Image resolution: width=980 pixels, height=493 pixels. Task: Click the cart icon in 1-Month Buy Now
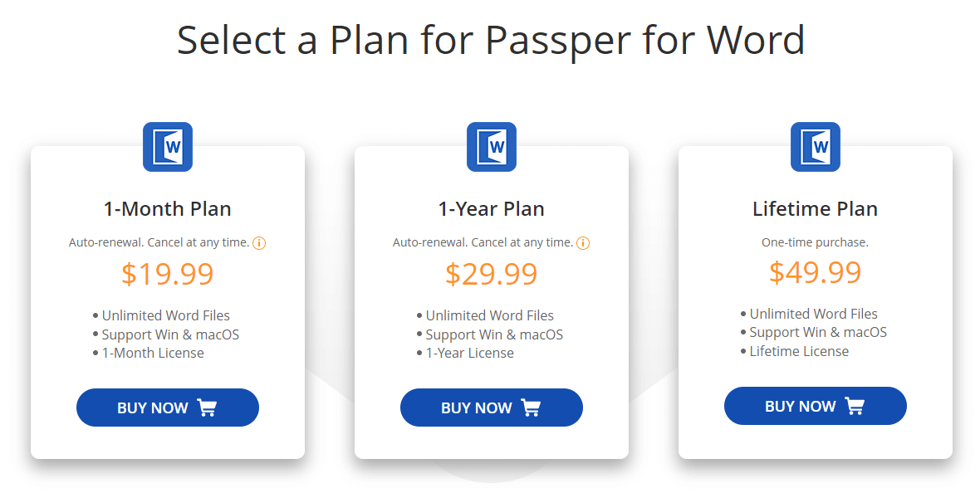click(x=207, y=408)
